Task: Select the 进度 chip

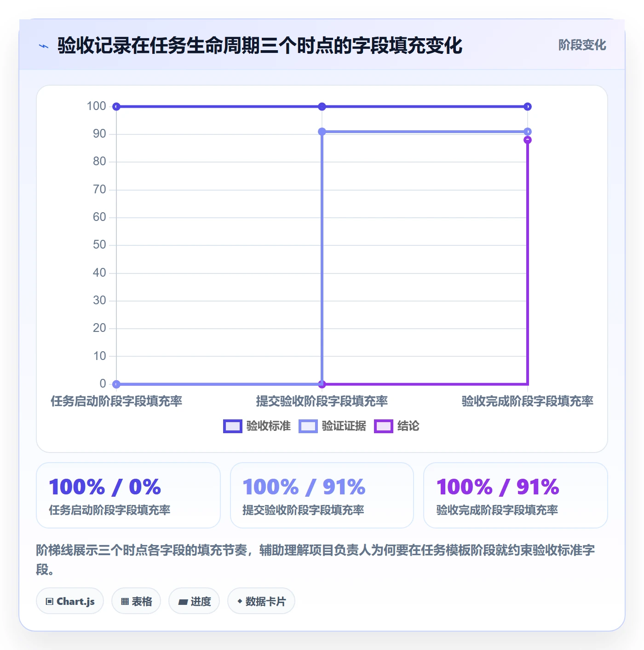Action: pyautogui.click(x=194, y=601)
